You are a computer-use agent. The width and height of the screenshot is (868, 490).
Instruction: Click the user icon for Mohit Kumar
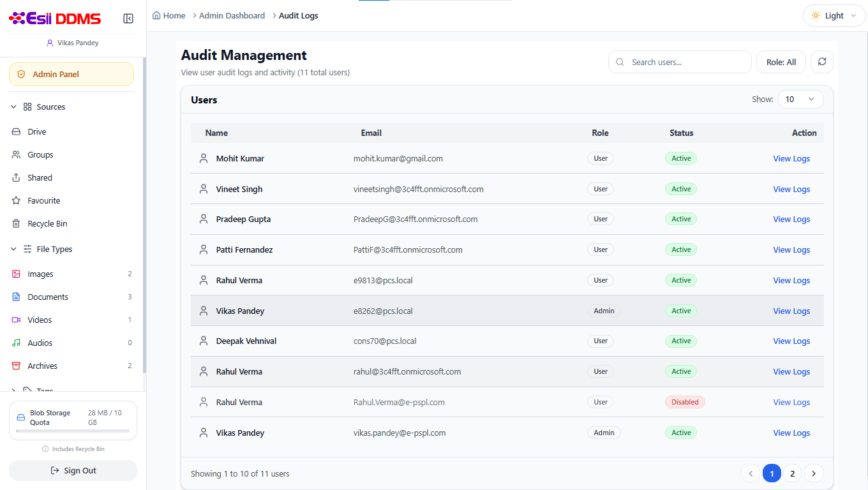(x=204, y=158)
